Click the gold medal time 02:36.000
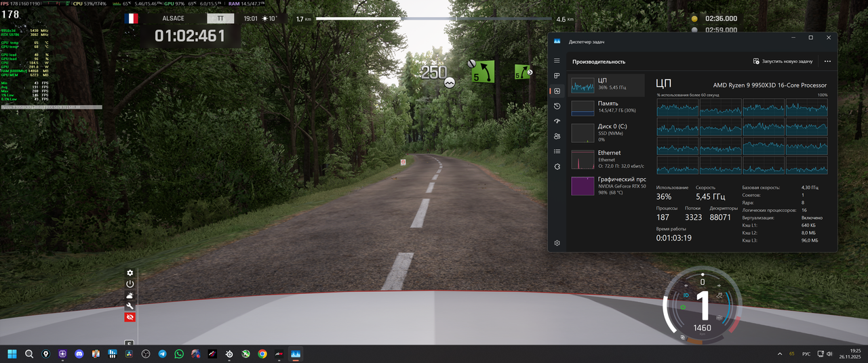 pyautogui.click(x=721, y=19)
